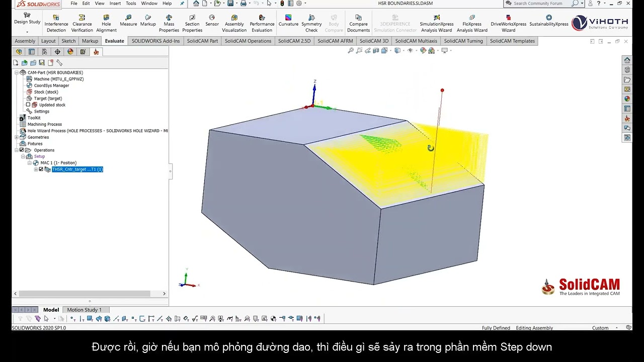Screen dimensions: 644x362
Task: Launch Clearance Verification
Action: (82, 24)
